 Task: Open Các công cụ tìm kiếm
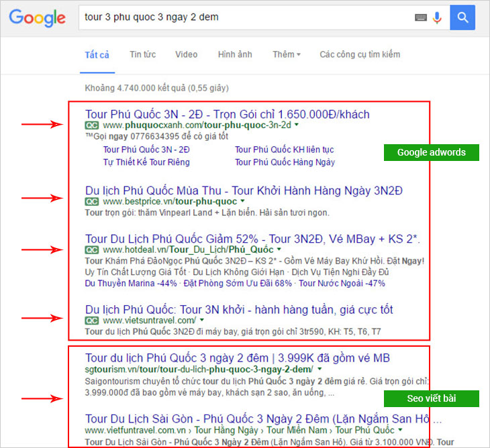[360, 54]
